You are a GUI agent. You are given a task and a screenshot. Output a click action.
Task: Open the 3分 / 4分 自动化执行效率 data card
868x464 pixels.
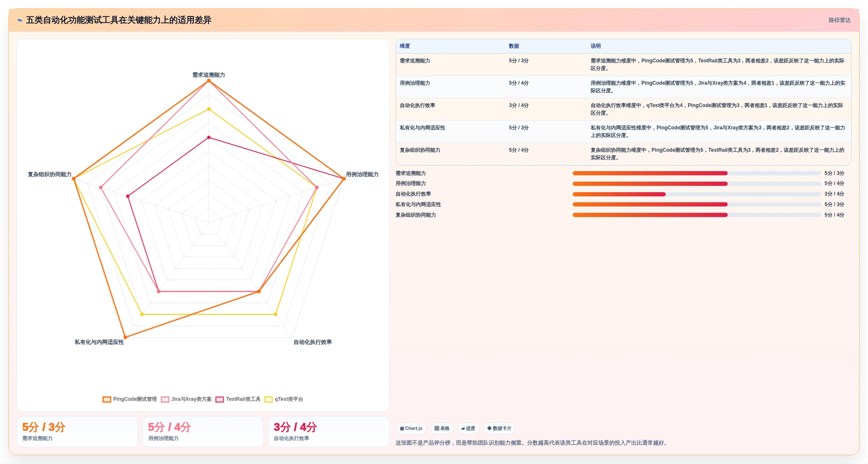[x=329, y=432]
